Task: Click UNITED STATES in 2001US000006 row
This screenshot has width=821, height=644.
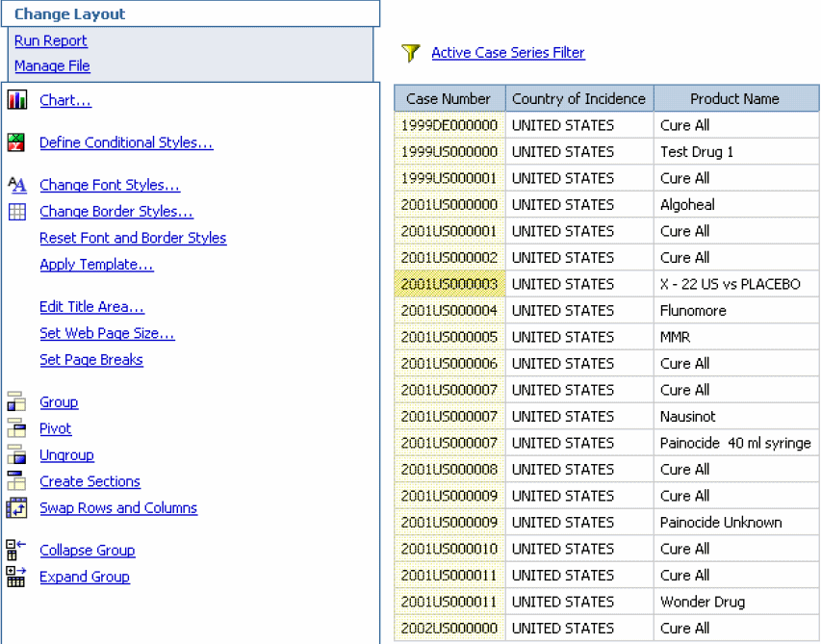Action: coord(579,363)
